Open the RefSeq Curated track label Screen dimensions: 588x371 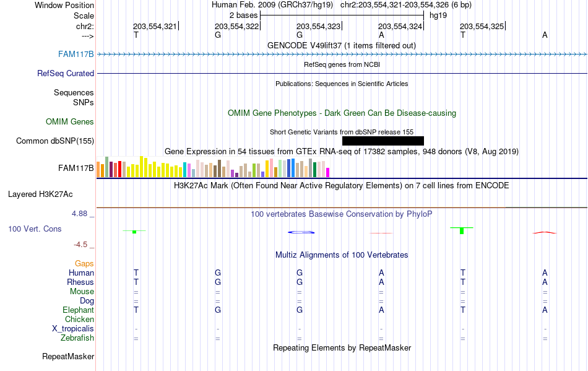(x=65, y=73)
